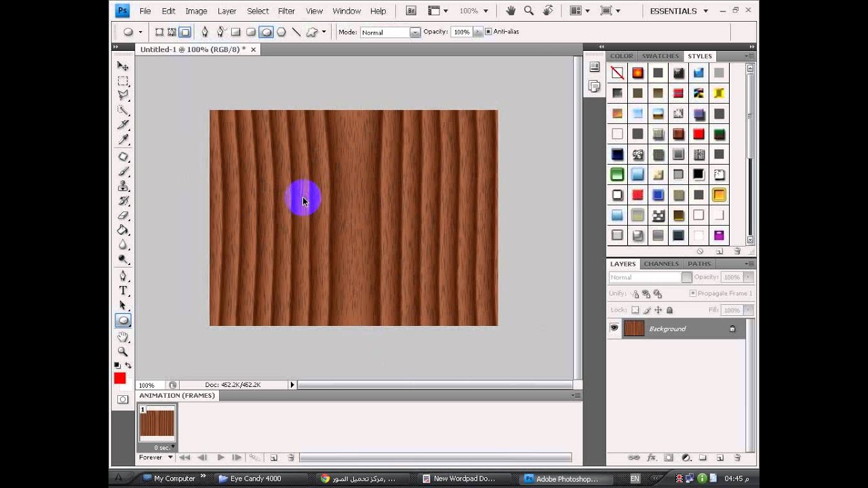This screenshot has width=868, height=488.
Task: Select animation frame 1 thumbnail
Action: tap(157, 424)
